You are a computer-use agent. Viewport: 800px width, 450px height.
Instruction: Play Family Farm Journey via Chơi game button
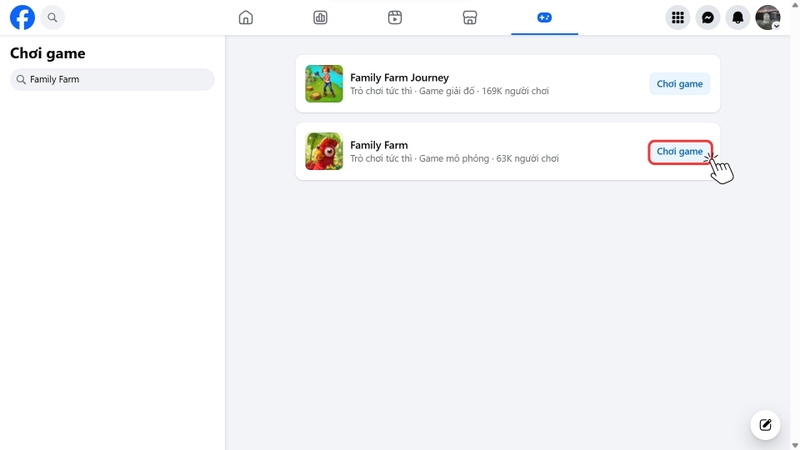tap(680, 84)
